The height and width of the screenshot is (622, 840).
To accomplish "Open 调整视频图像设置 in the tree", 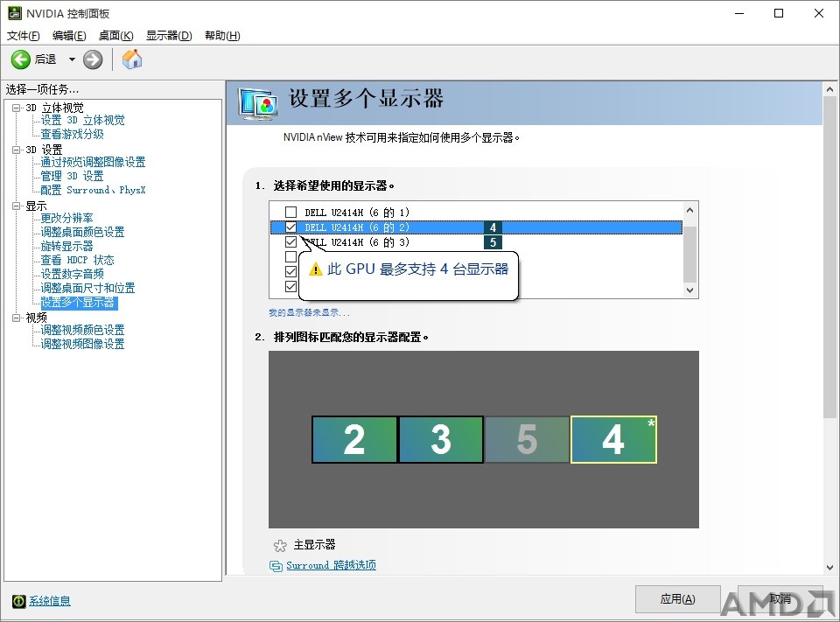I will (82, 344).
